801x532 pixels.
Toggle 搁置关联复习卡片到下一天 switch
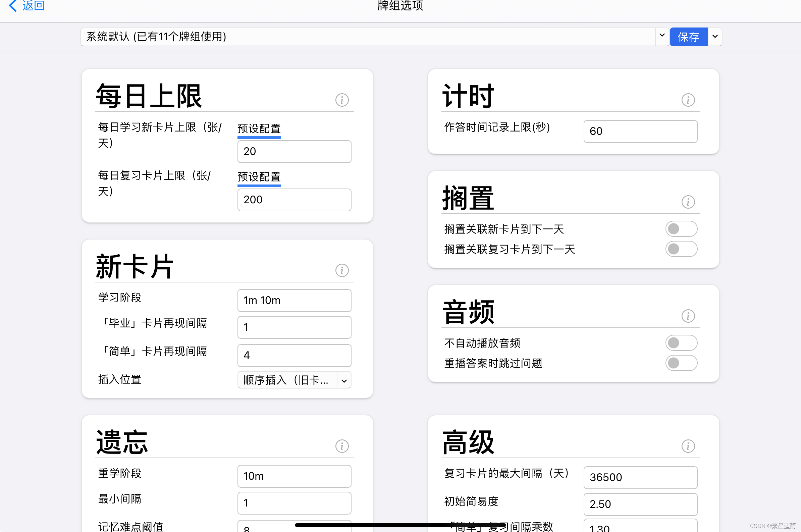(681, 249)
